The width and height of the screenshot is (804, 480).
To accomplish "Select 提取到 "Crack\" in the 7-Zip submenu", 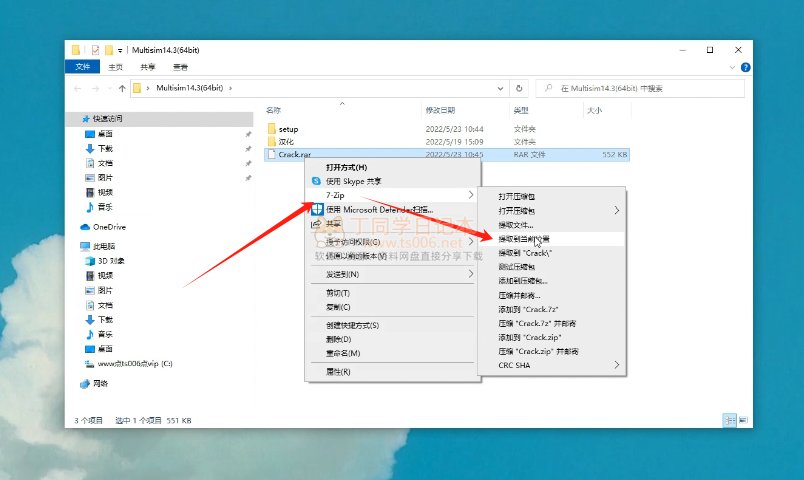I will coord(551,253).
